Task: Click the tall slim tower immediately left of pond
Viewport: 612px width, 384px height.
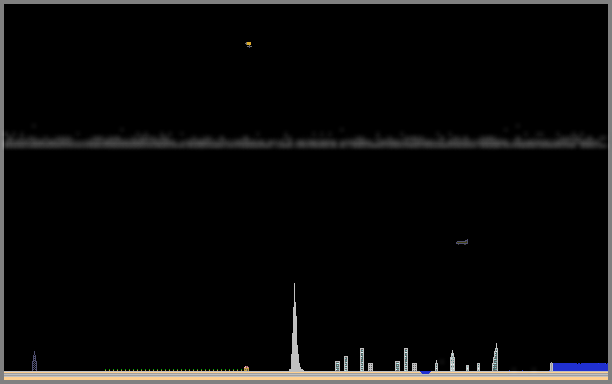Action: click(406, 359)
